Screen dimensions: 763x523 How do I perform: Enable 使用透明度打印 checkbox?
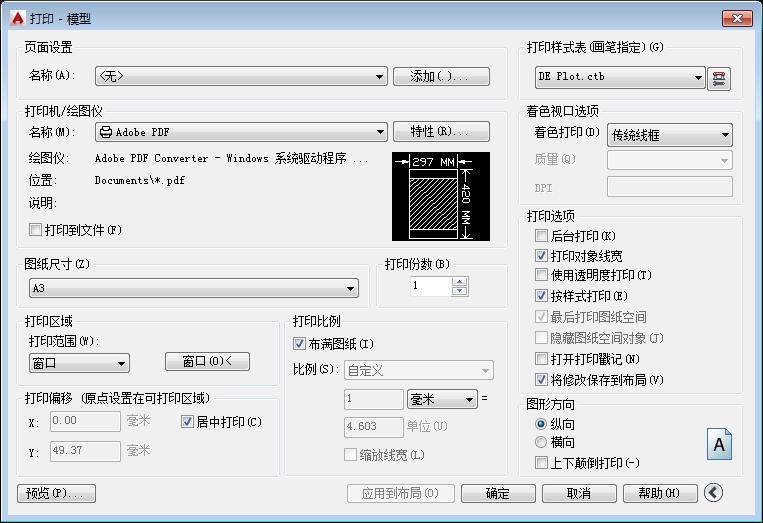point(541,275)
